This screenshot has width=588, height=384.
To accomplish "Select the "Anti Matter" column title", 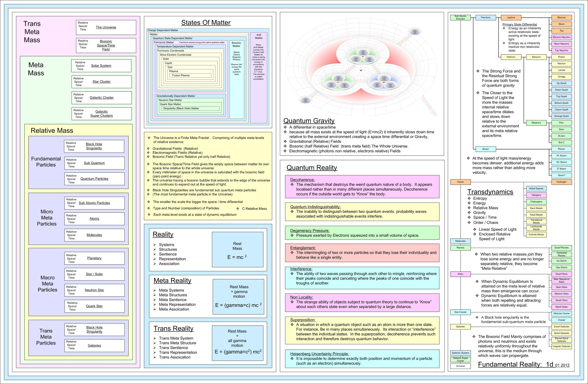I will (x=259, y=36).
